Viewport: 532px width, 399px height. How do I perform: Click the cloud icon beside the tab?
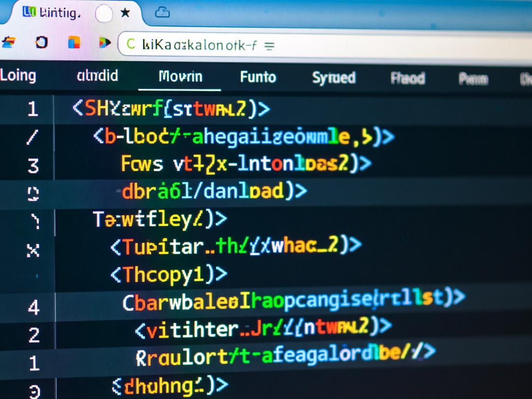pyautogui.click(x=162, y=13)
